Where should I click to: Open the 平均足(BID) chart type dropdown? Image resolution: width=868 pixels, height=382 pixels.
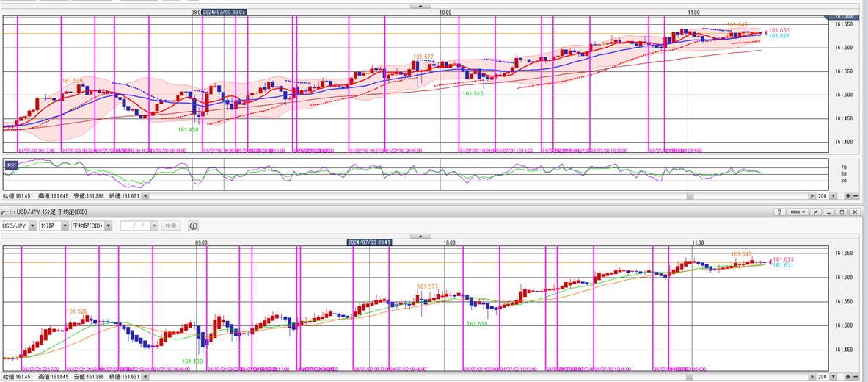[109, 226]
